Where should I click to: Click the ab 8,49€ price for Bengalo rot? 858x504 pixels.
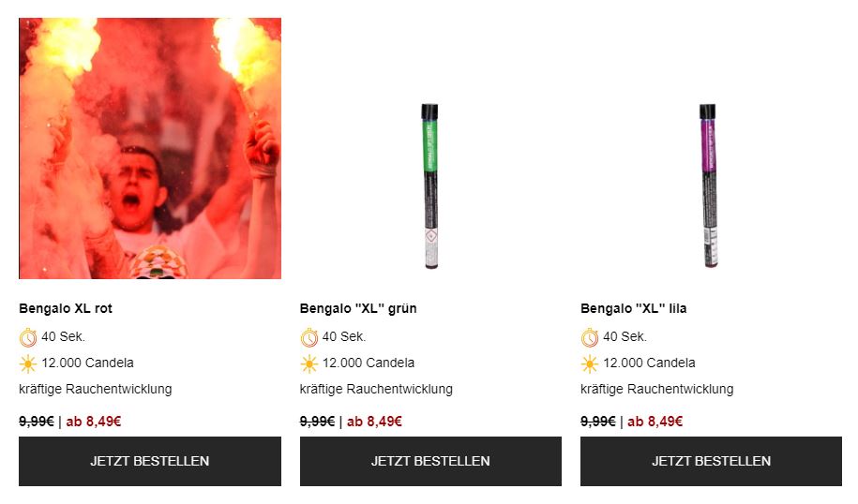coord(94,422)
